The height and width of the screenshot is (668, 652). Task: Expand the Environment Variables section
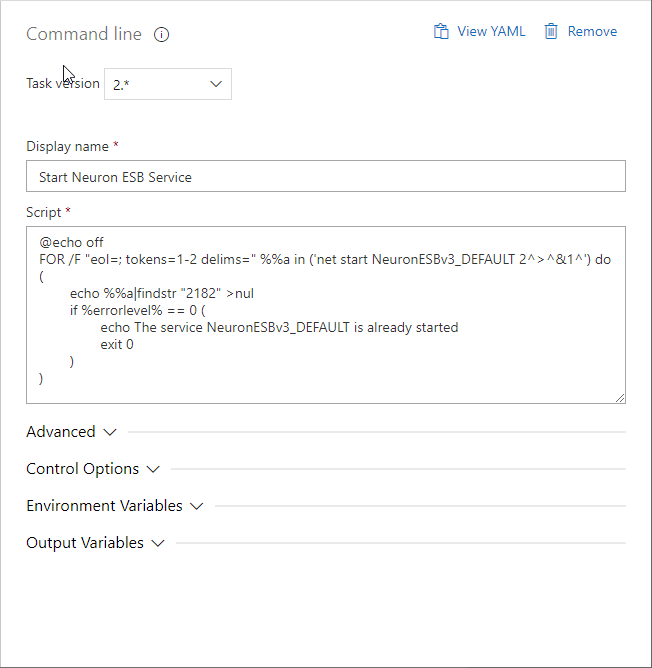click(x=115, y=506)
